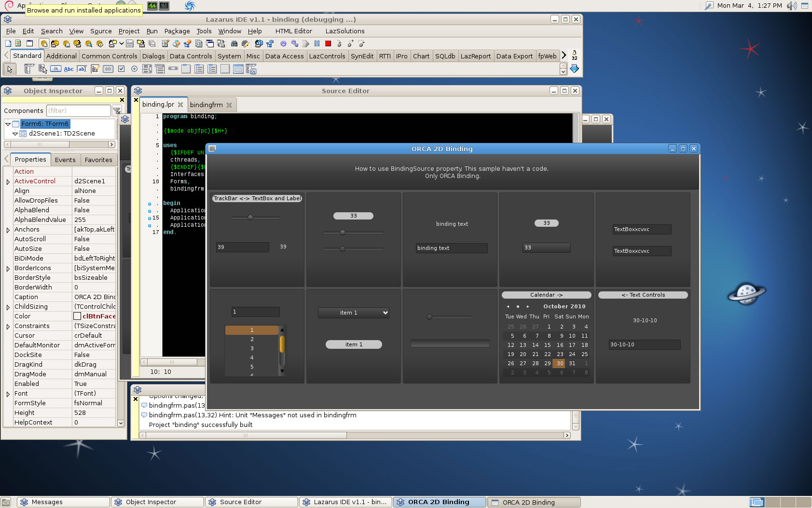Pick the TMainMenu component icon

coord(29,69)
